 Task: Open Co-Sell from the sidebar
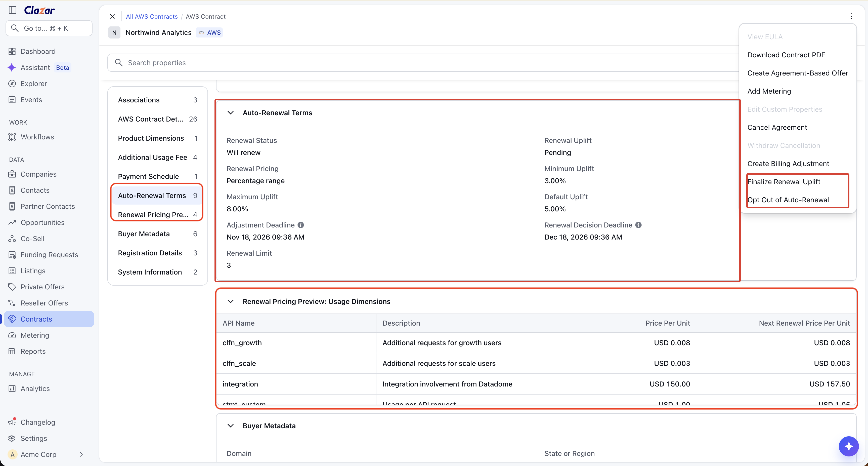pos(32,239)
